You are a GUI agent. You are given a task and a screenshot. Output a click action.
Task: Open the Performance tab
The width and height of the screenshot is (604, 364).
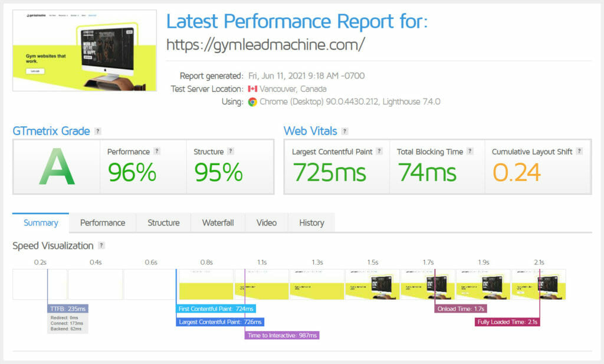(102, 223)
